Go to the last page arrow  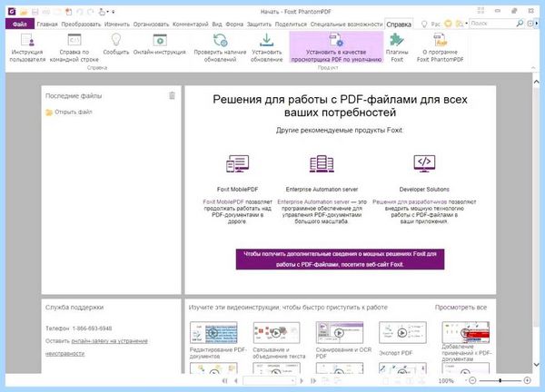coord(313,380)
